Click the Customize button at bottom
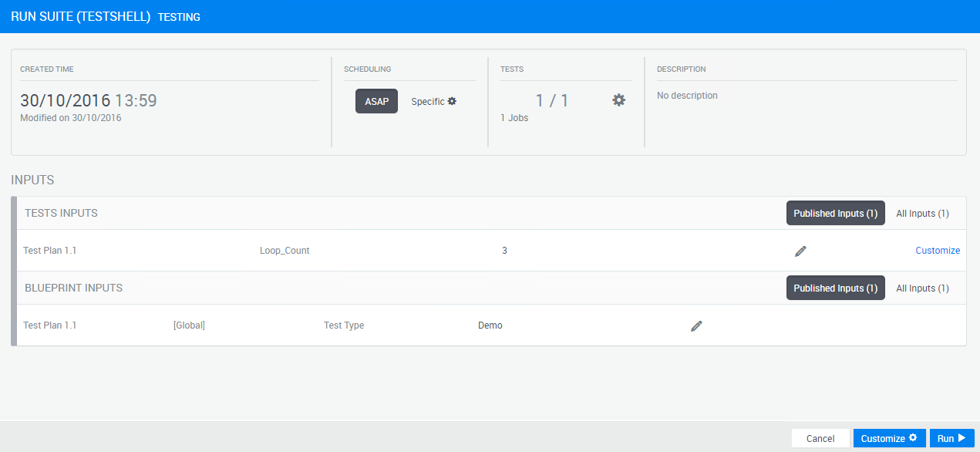The height and width of the screenshot is (452, 980). [889, 438]
